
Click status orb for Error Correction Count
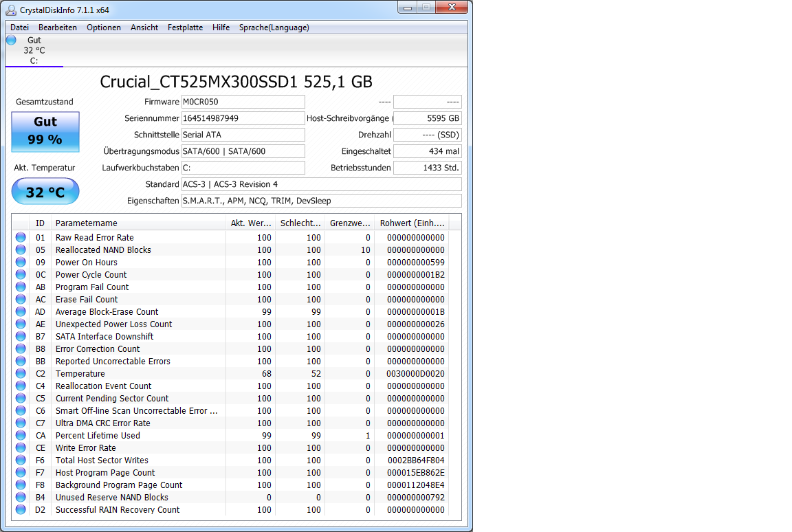(21, 348)
